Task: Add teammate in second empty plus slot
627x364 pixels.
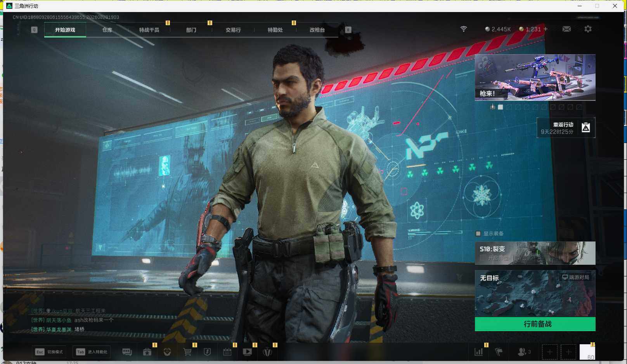Action: [x=568, y=352]
